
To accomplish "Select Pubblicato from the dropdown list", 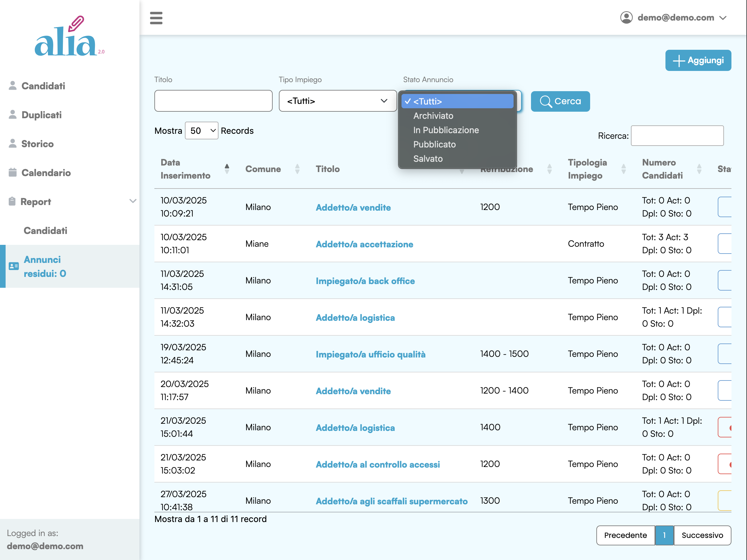I will click(x=434, y=144).
